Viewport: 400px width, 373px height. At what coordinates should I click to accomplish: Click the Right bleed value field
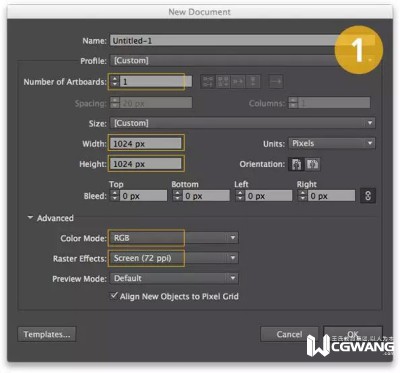pos(331,196)
